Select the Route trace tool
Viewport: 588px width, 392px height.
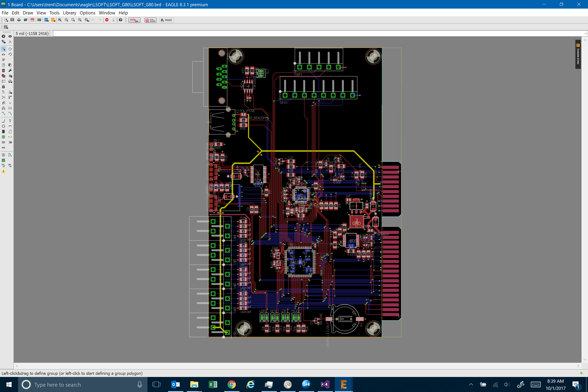(3, 113)
